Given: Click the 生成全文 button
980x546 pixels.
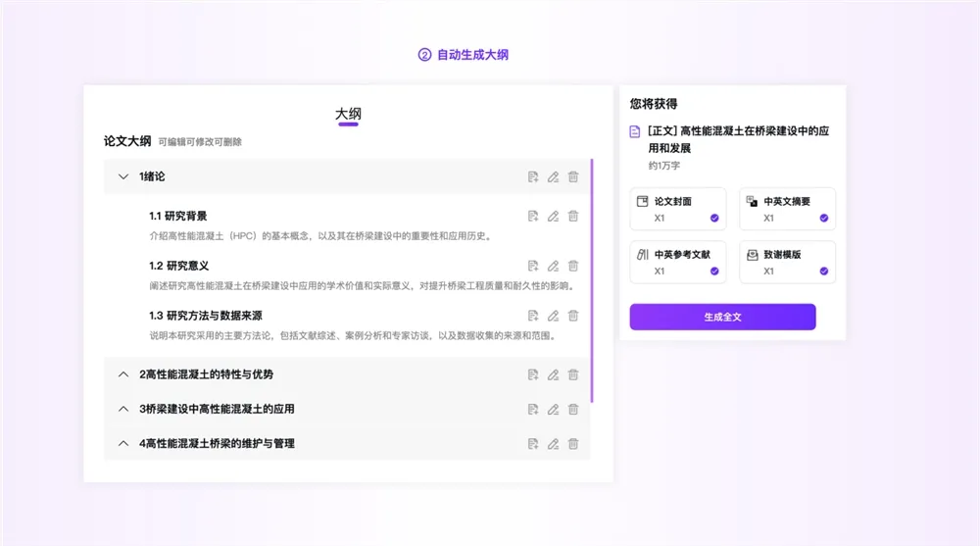Looking at the screenshot, I should point(722,317).
